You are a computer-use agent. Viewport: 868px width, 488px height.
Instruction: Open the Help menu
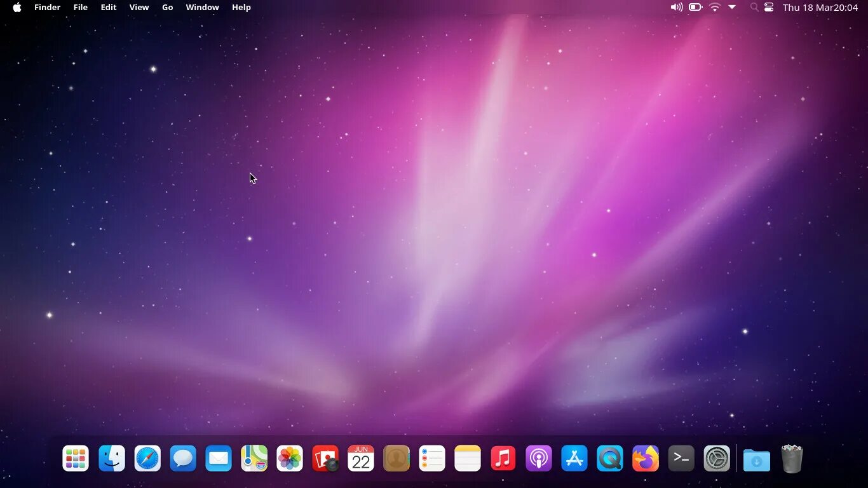click(x=241, y=7)
